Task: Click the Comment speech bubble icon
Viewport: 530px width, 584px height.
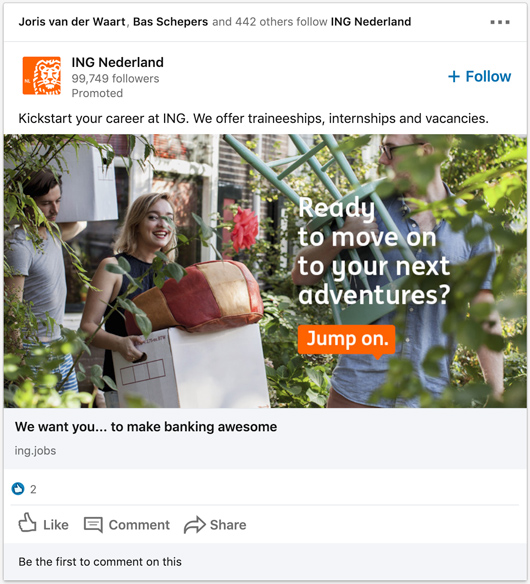Action: point(93,525)
